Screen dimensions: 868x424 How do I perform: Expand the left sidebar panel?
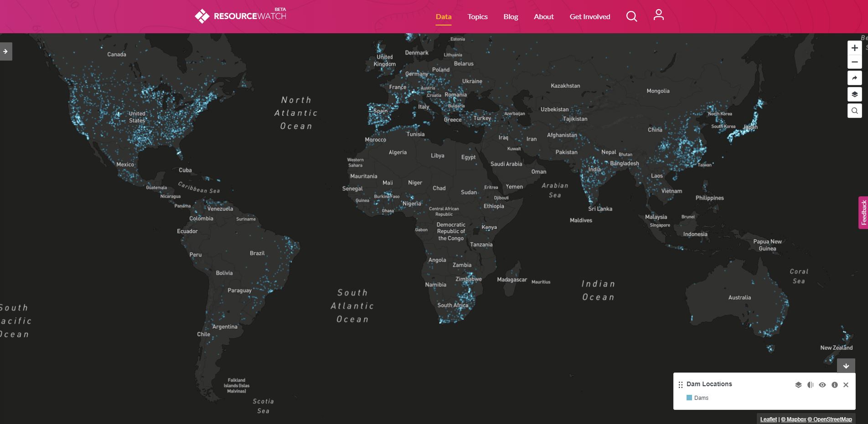pyautogui.click(x=5, y=51)
